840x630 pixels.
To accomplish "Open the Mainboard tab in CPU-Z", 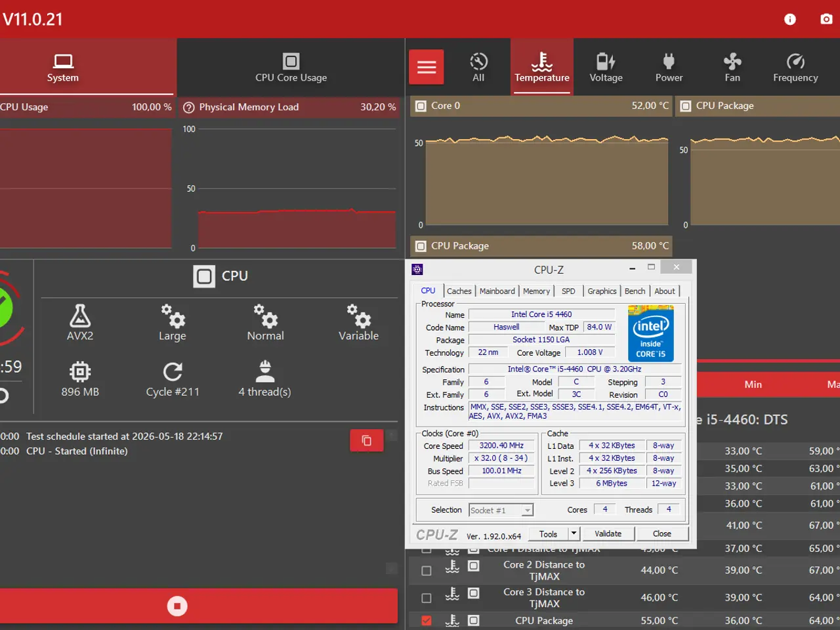I will 497,291.
